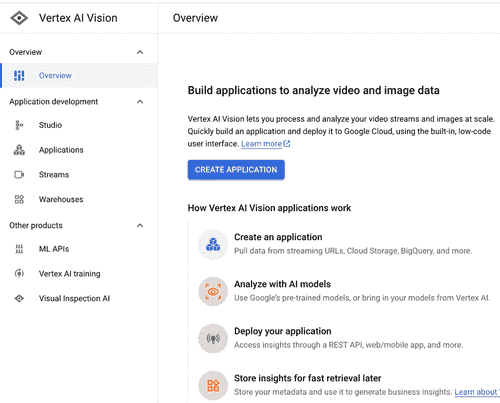Click the Create an application step title
Screen dimensions: 500x403
[x=278, y=237]
